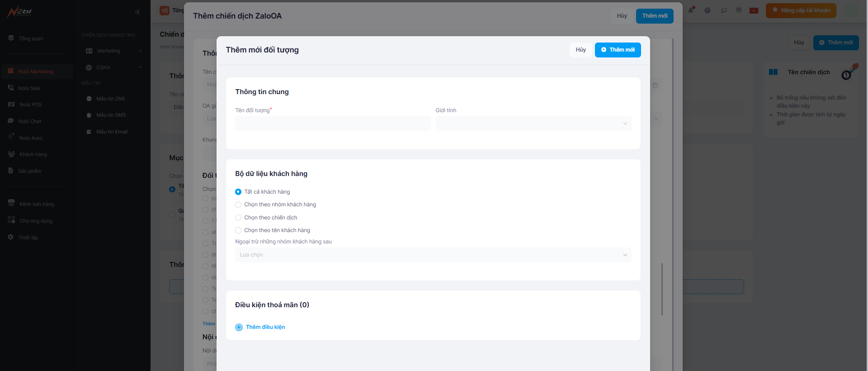Viewport: 868px width, 371px height.
Task: Click the Nobi logo
Action: (19, 12)
